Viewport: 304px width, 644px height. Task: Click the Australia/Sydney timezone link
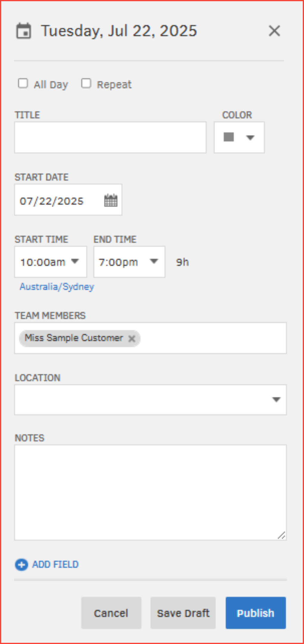tap(57, 287)
